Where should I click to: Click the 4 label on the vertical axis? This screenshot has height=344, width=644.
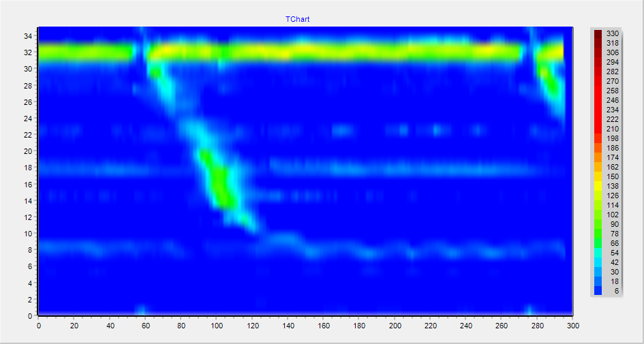pos(31,283)
